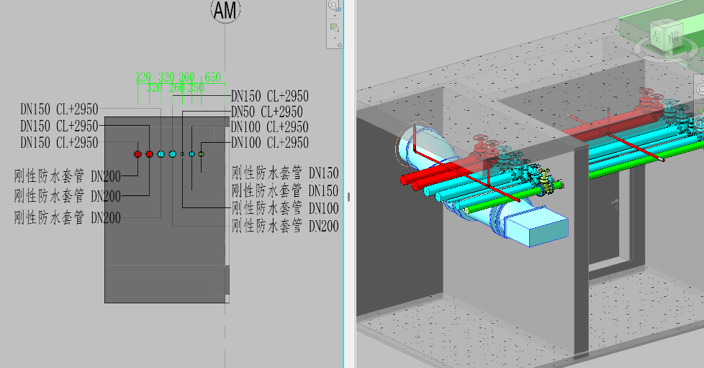Select right-side 刚性防水套管 DN200 label
This screenshot has width=704, height=368.
pyautogui.click(x=285, y=226)
